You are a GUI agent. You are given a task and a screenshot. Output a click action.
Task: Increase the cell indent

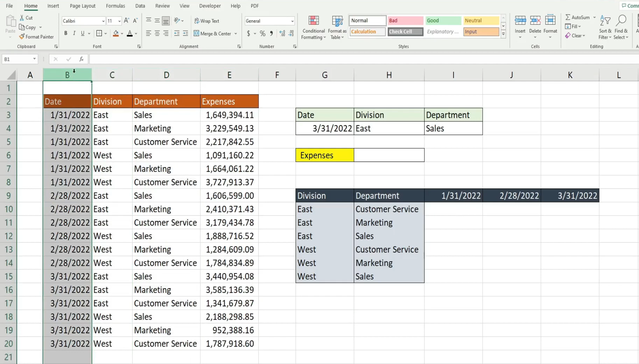pyautogui.click(x=185, y=34)
